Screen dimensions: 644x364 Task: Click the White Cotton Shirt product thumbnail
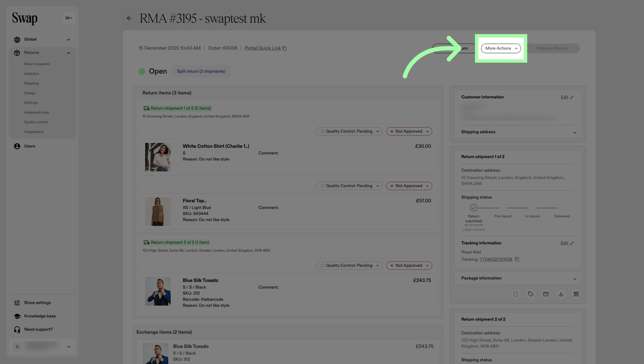(x=158, y=157)
